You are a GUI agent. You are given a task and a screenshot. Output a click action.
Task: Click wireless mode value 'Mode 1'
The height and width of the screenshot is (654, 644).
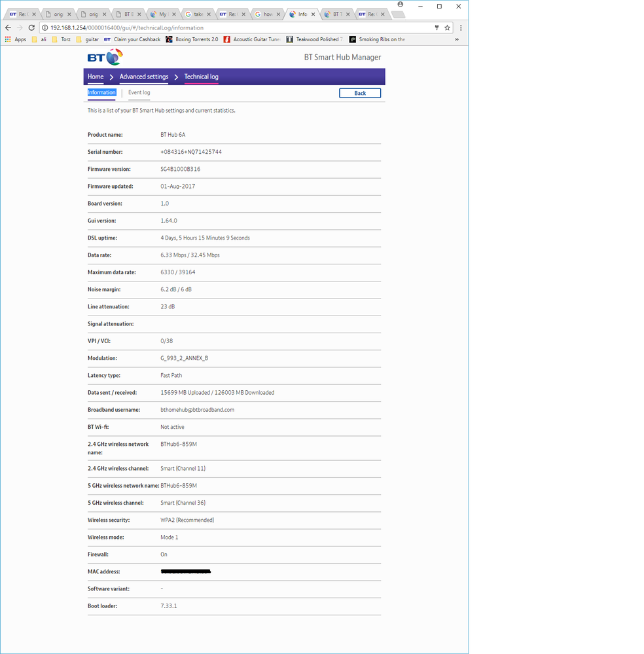[169, 537]
